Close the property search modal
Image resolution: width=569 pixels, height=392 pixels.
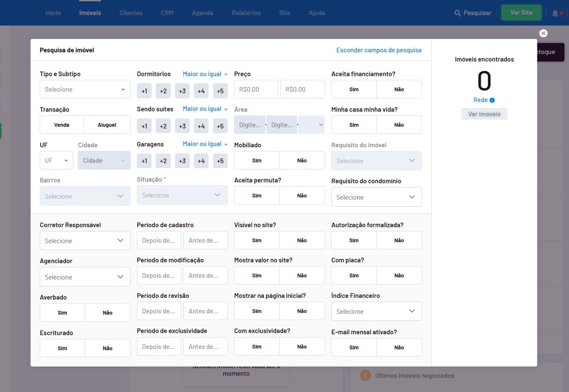point(543,34)
